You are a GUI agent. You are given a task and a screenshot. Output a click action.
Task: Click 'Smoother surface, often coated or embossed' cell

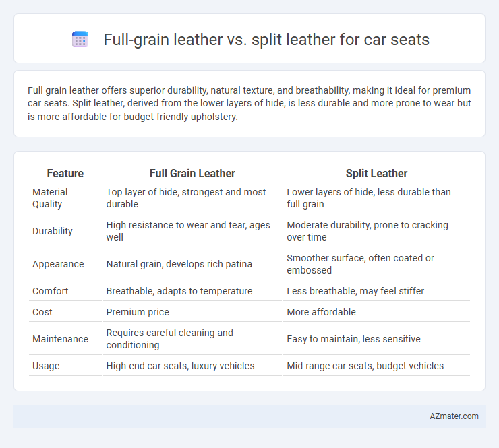pyautogui.click(x=376, y=264)
